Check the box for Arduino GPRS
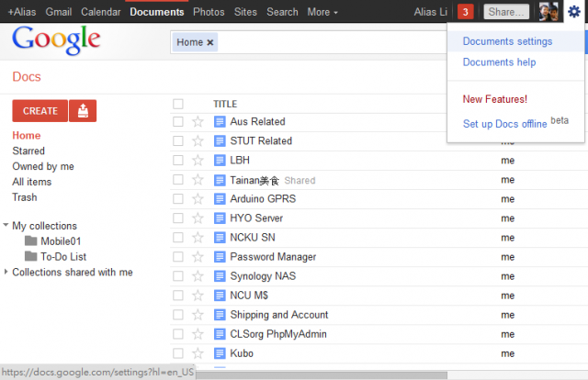Image resolution: width=588 pixels, height=380 pixels. [178, 199]
